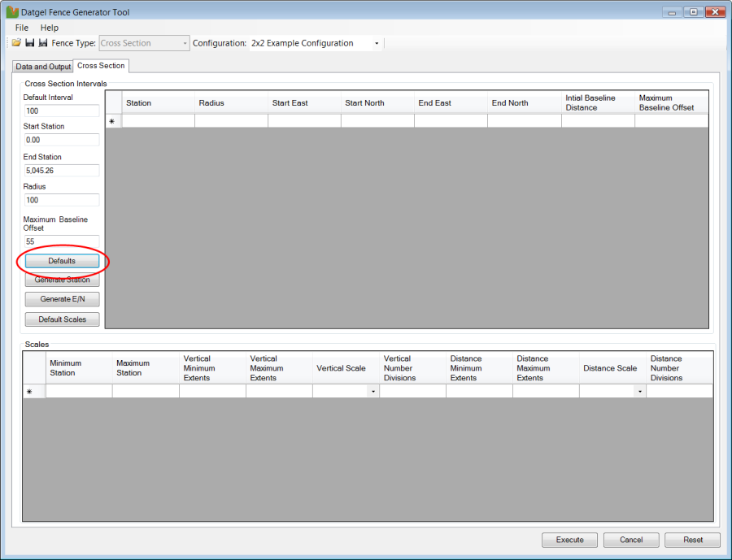
Task: Click the Maximum Baseline Offset input field
Action: [x=61, y=241]
